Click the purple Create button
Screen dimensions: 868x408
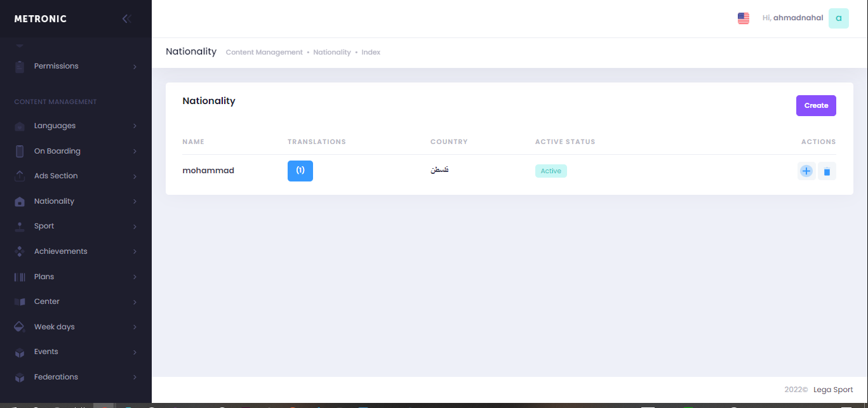[816, 106]
